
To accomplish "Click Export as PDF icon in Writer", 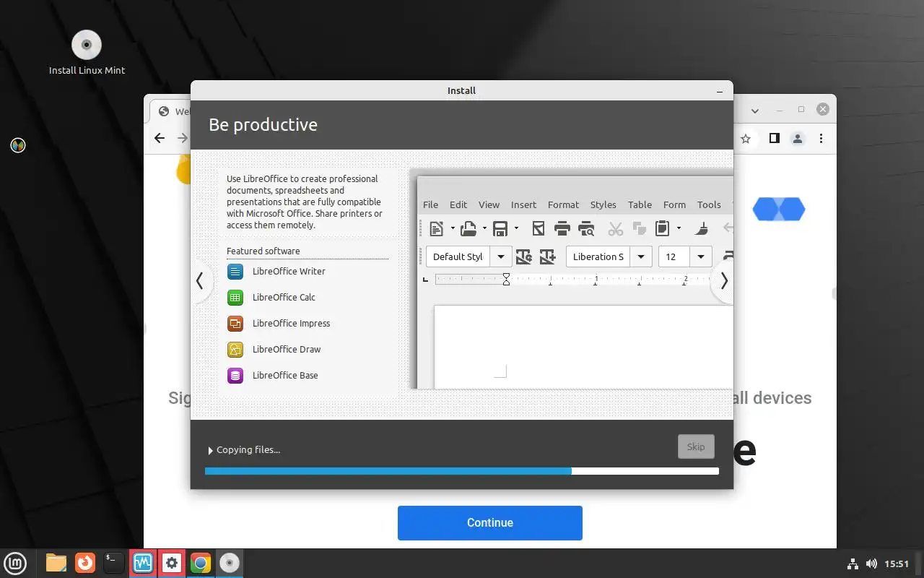I will (x=538, y=229).
